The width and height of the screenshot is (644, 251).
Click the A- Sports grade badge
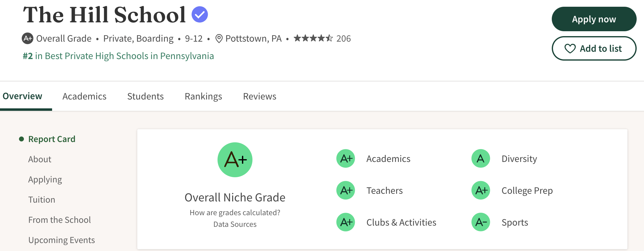click(x=480, y=222)
